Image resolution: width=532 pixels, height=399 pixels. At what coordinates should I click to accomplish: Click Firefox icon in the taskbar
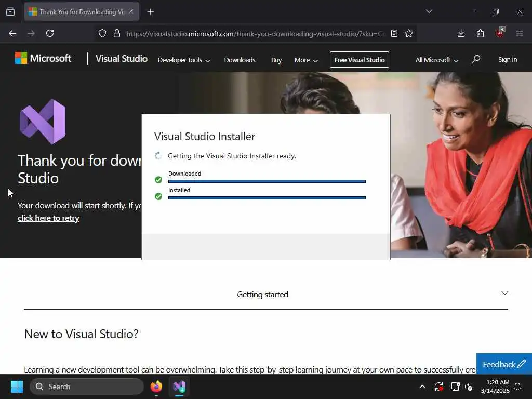156,387
